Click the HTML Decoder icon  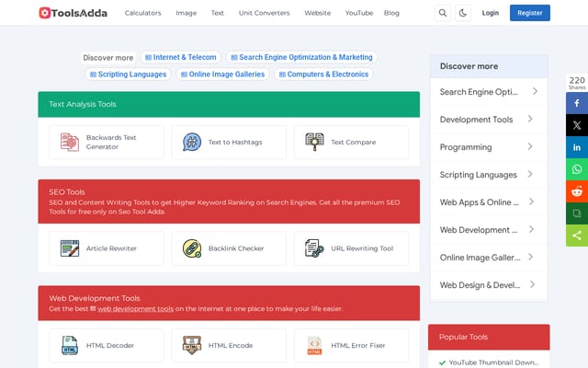pyautogui.click(x=70, y=345)
